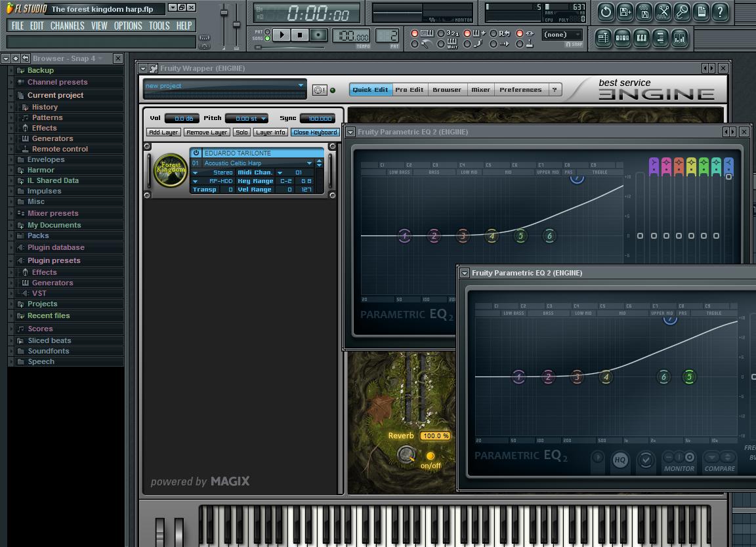This screenshot has height=547, width=756.
Task: Click the HQ button in front Parametric EQ
Action: point(619,460)
